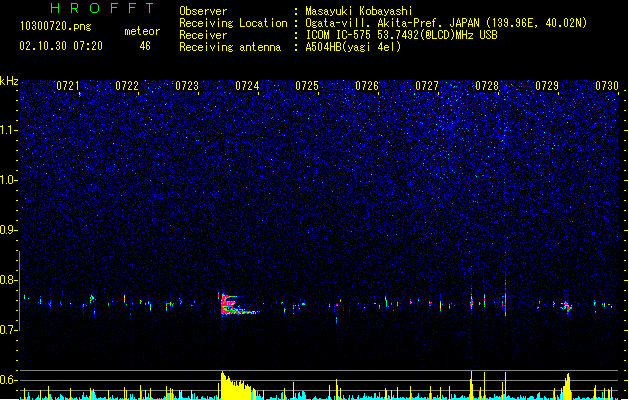This screenshot has width=629, height=400.
Task: Click the A504HB(yagi 4el) antenna text
Action: [x=353, y=47]
